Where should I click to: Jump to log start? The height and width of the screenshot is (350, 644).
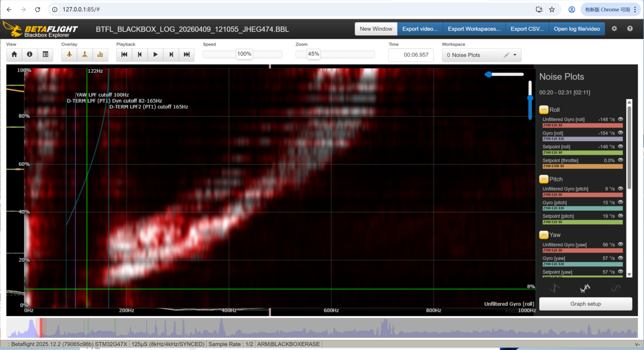124,55
